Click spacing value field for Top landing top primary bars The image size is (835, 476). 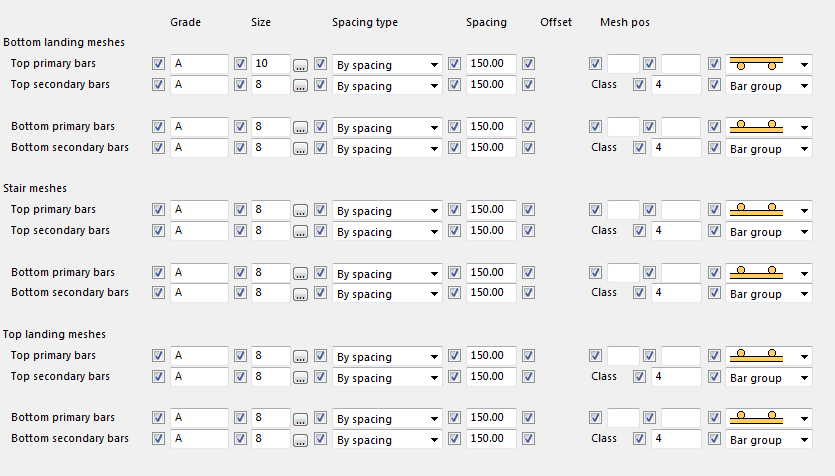click(491, 356)
